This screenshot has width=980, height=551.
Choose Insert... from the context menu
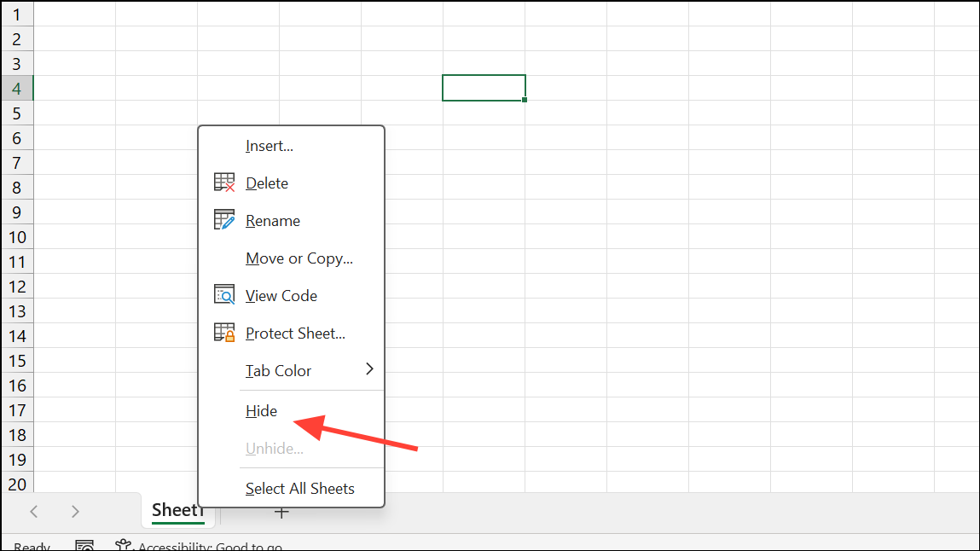(270, 146)
